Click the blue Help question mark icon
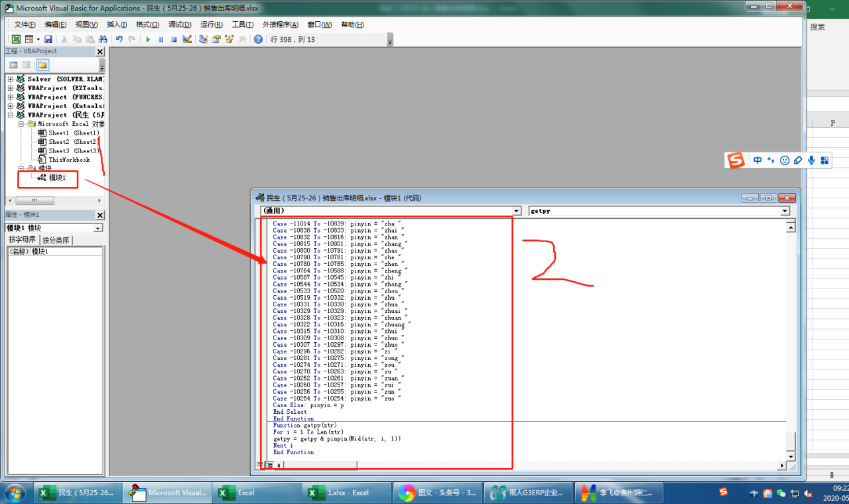Image resolution: width=849 pixels, height=504 pixels. [x=258, y=39]
